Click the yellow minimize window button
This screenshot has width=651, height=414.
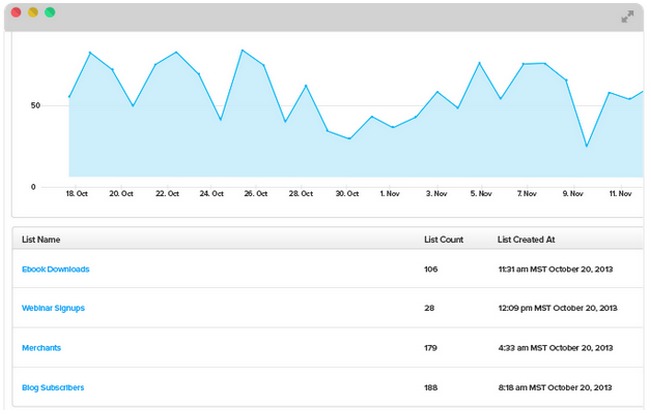point(33,12)
